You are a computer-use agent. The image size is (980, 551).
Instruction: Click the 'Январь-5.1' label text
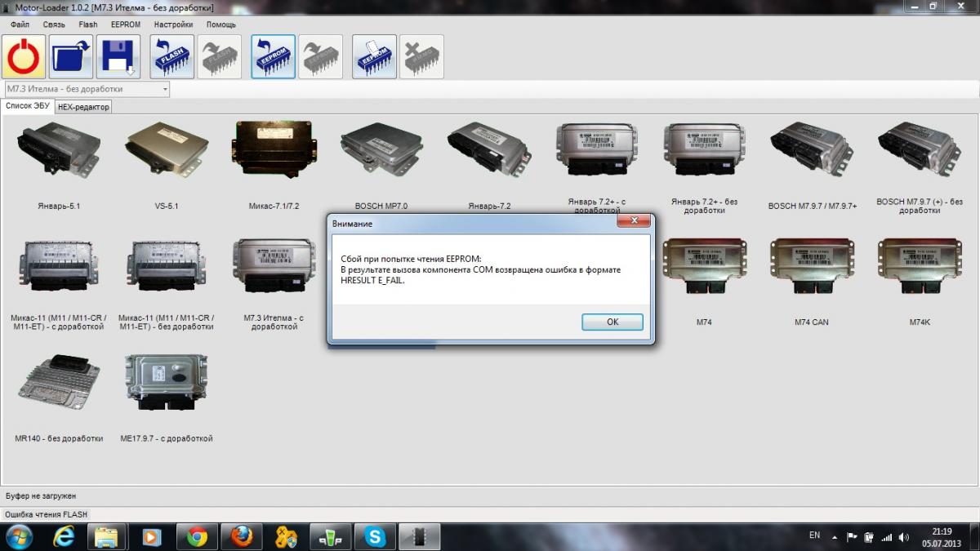click(x=59, y=206)
